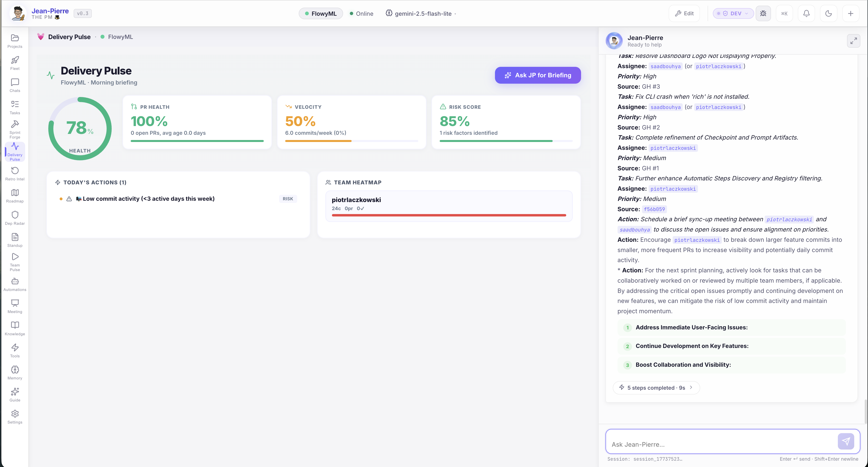Click the Edit button
Viewport: 868px width, 467px height.
[684, 14]
